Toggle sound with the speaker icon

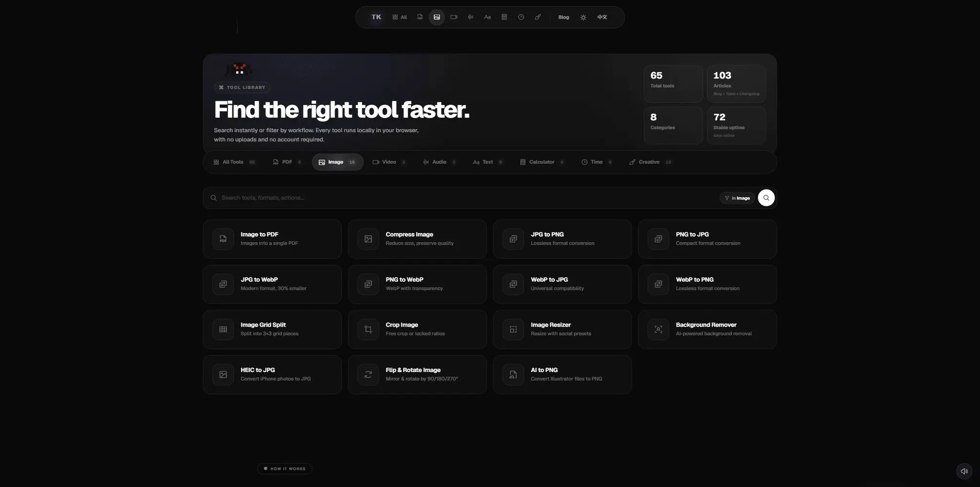coord(964,471)
